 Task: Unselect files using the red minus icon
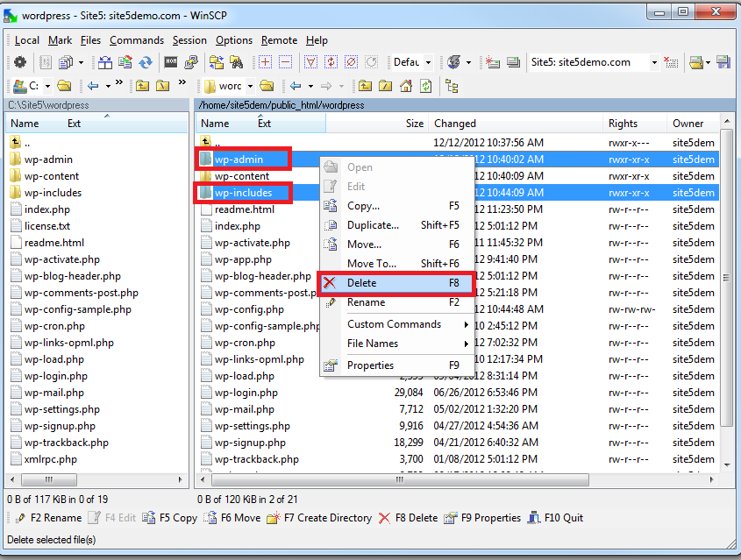click(x=284, y=61)
